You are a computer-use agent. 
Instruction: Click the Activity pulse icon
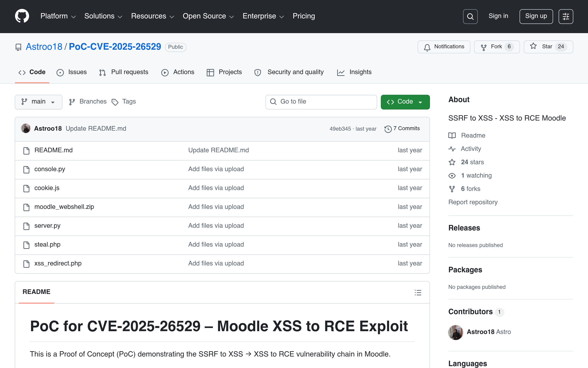click(452, 149)
